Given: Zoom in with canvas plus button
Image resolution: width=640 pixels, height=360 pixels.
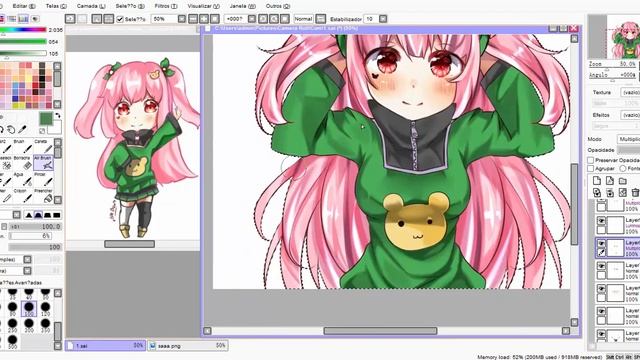Looking at the screenshot, I should [x=204, y=19].
